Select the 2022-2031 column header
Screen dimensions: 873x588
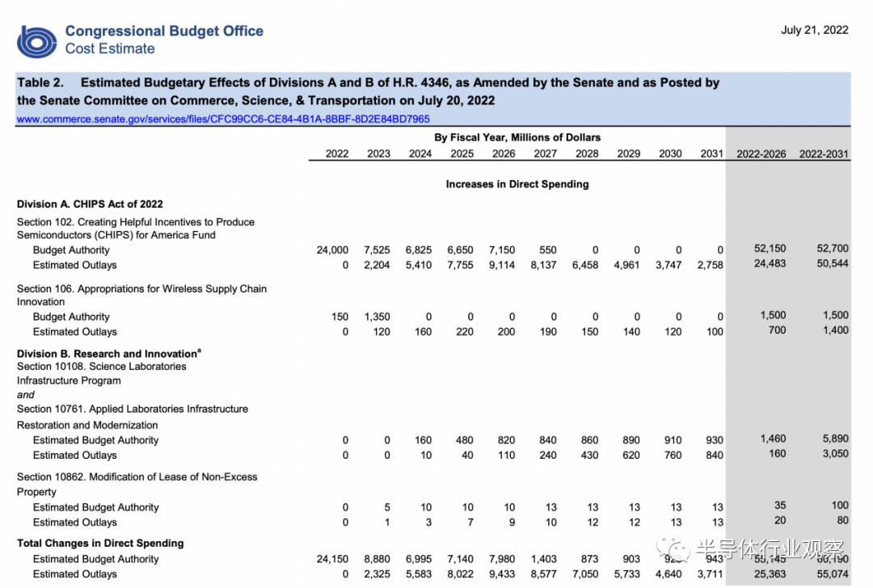pos(824,154)
